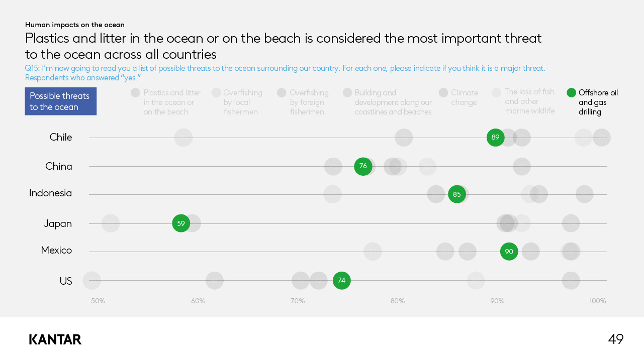This screenshot has width=644, height=362.
Task: Click the Building and development legend dot
Action: coord(347,92)
